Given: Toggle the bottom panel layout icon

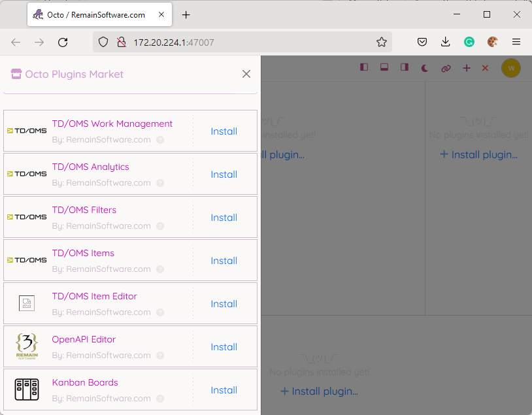Looking at the screenshot, I should 384,67.
